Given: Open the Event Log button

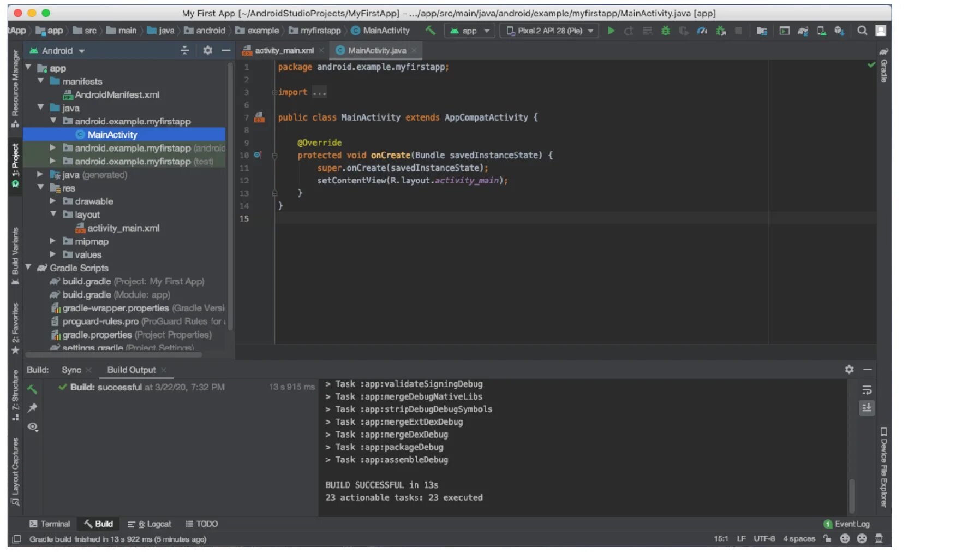Looking at the screenshot, I should coord(846,524).
